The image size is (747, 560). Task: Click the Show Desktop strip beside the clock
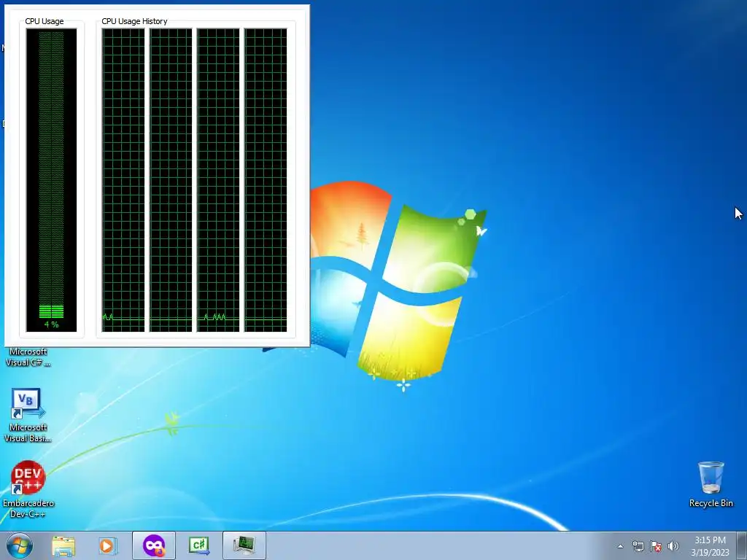742,545
